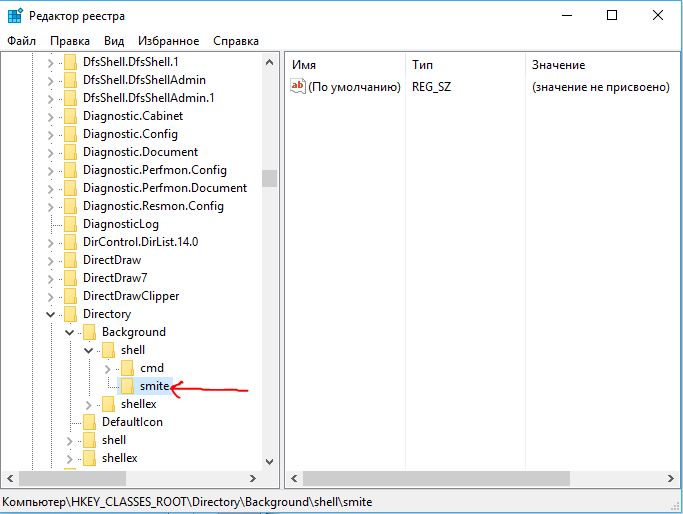Click folder icon of smite key
The width and height of the screenshot is (683, 514).
(x=128, y=386)
